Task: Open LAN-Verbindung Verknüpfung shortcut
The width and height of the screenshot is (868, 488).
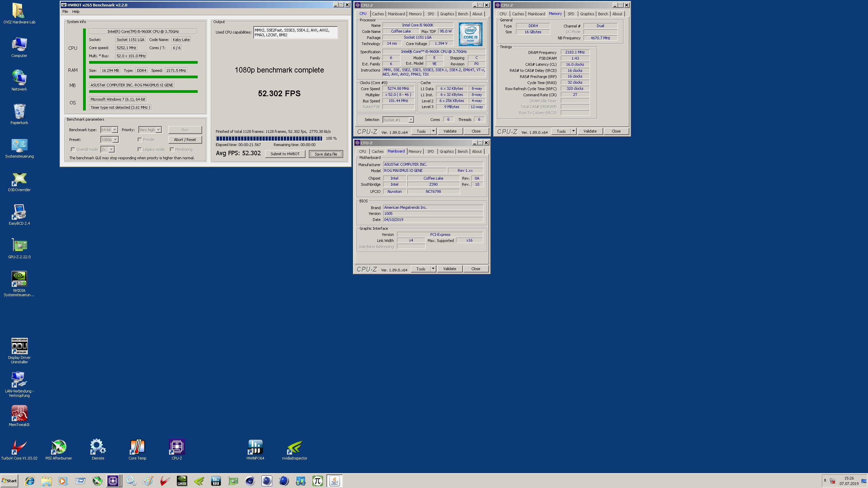Action: coord(19,384)
